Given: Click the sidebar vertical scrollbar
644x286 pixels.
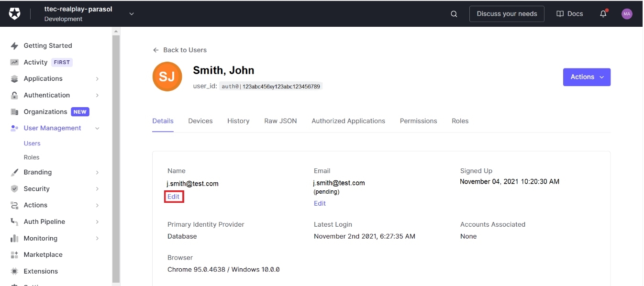Looking at the screenshot, I should pyautogui.click(x=116, y=158).
